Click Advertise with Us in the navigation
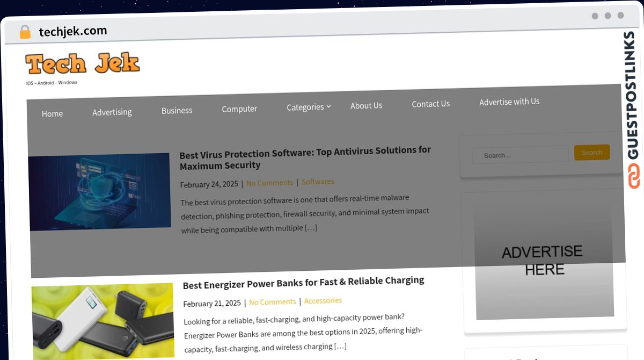 pyautogui.click(x=509, y=102)
